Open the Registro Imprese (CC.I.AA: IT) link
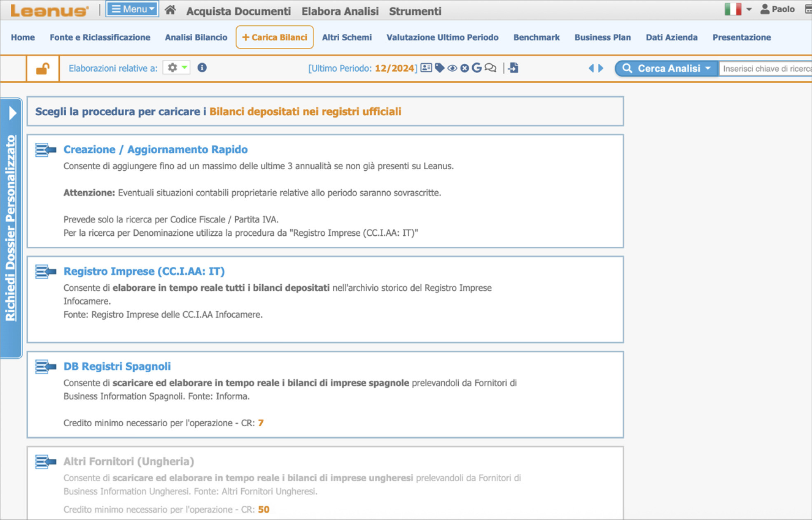Image resolution: width=812 pixels, height=520 pixels. point(144,271)
